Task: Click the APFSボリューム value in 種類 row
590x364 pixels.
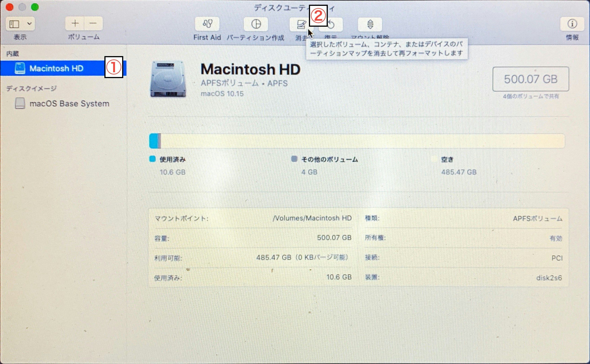Action: point(537,219)
